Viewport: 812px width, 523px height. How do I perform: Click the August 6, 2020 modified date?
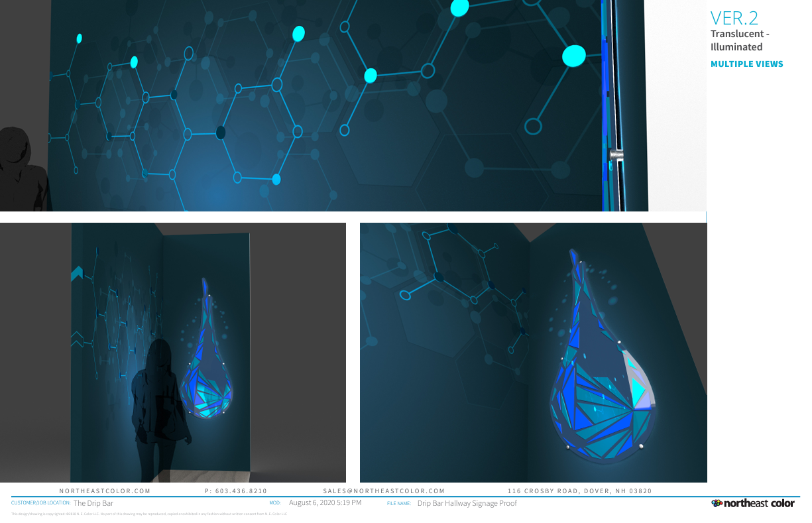(x=325, y=503)
